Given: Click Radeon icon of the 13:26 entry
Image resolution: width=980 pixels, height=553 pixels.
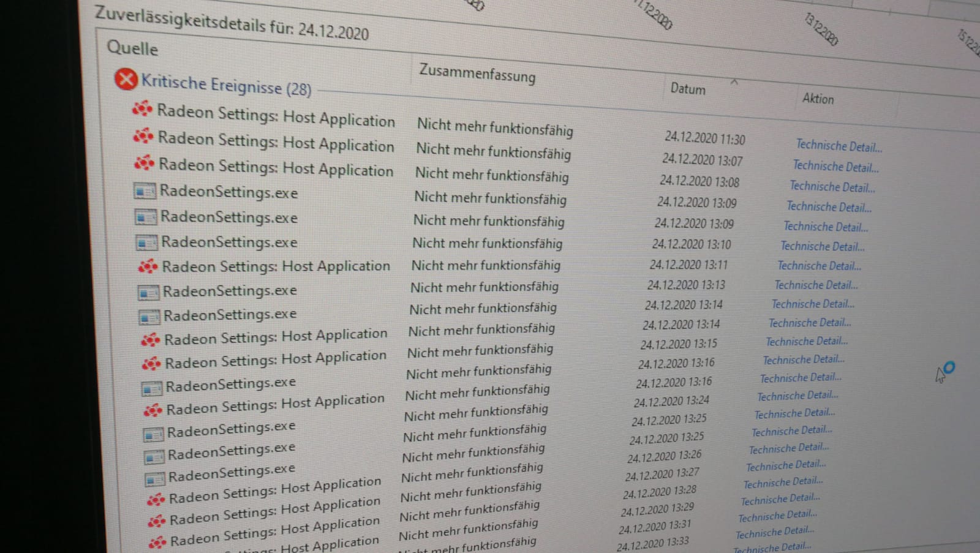Looking at the screenshot, I should [156, 499].
